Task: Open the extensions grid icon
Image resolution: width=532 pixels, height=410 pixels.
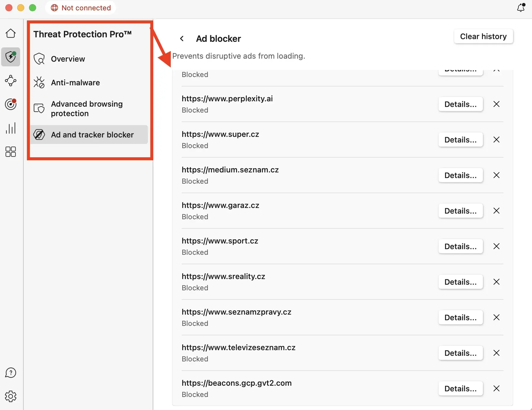Action: click(x=11, y=152)
